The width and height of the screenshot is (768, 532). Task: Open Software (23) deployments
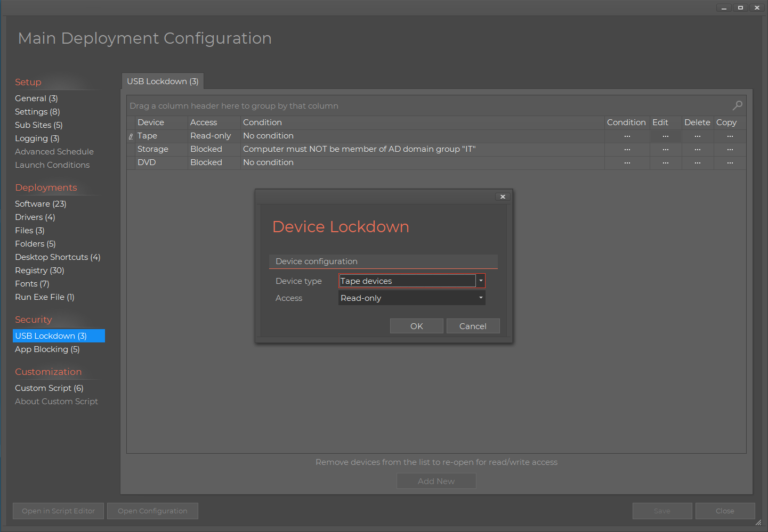[x=41, y=203]
